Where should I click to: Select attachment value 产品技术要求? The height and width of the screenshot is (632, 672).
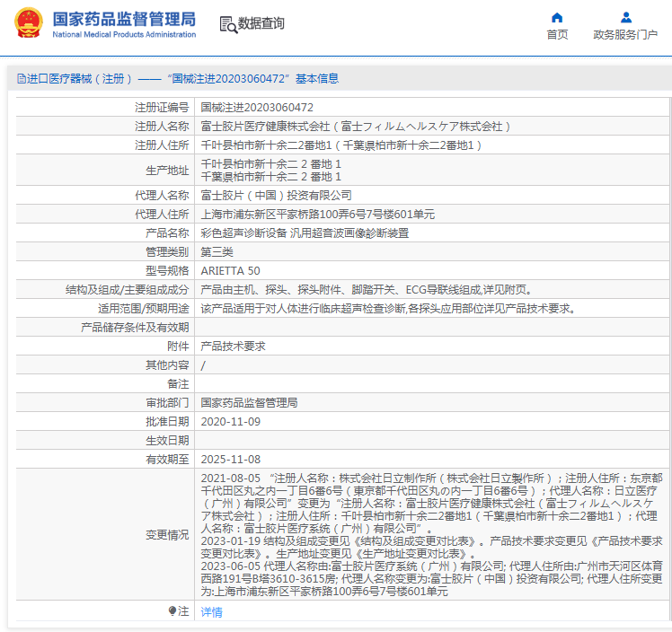pos(234,346)
